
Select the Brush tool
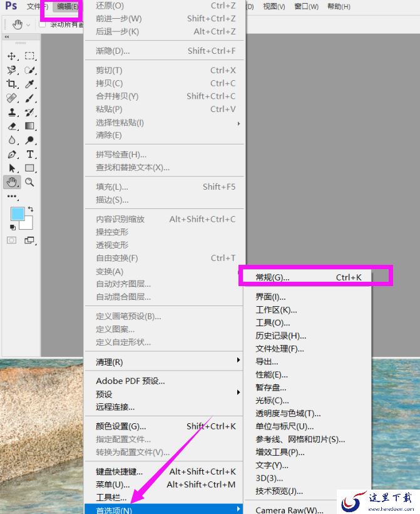tap(29, 98)
